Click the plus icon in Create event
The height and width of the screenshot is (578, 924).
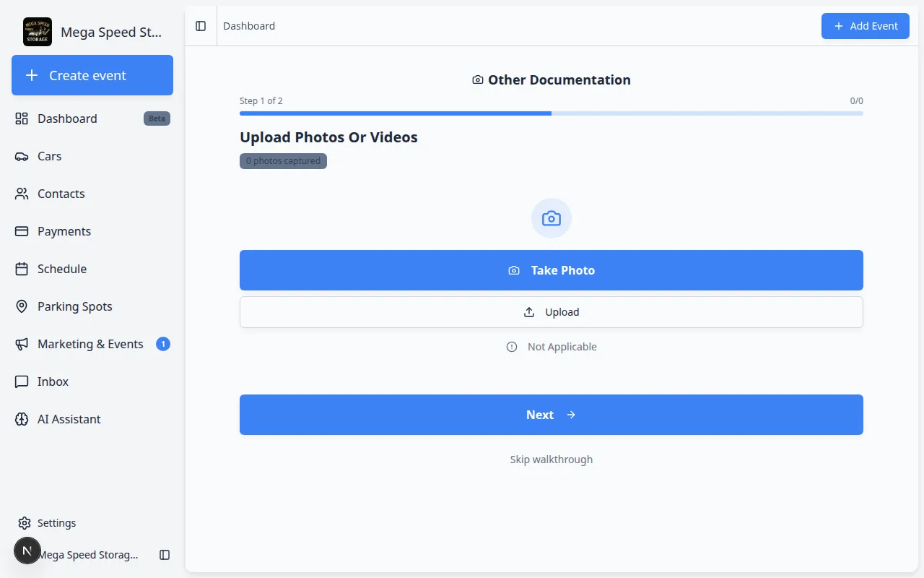[x=32, y=75]
